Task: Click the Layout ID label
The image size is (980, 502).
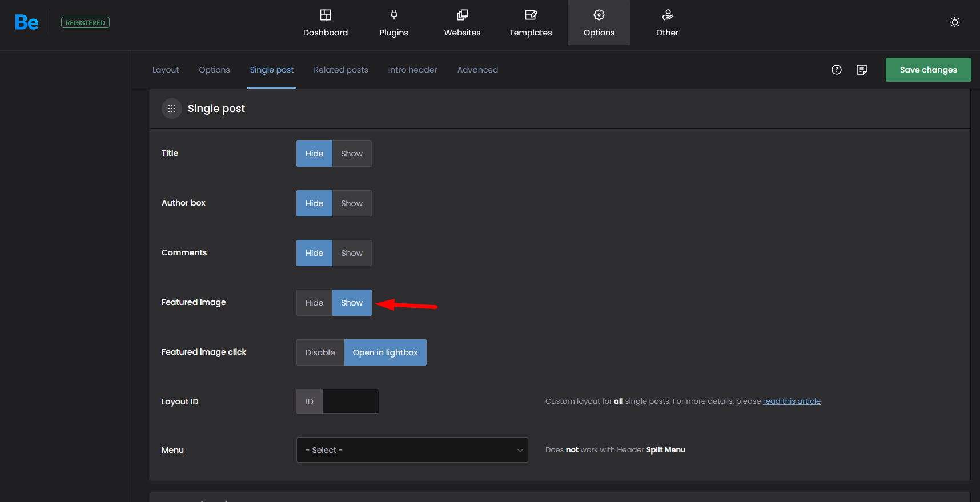Action: (x=180, y=401)
